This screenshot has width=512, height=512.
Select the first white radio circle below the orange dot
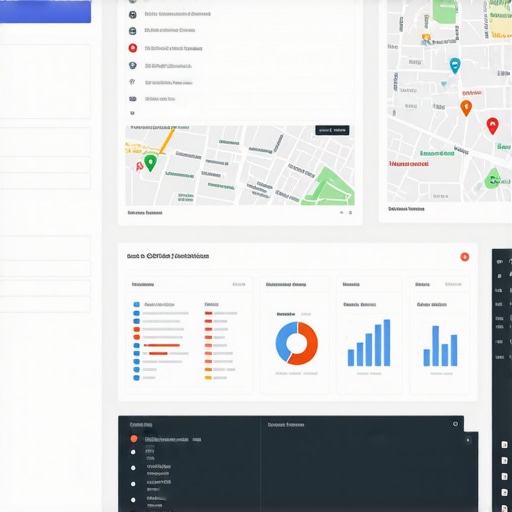(x=133, y=452)
